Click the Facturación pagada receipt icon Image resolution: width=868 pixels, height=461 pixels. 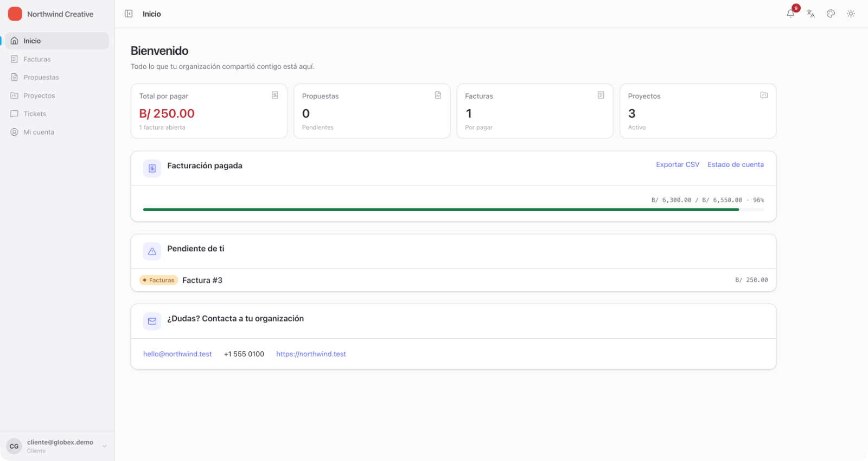tap(152, 168)
